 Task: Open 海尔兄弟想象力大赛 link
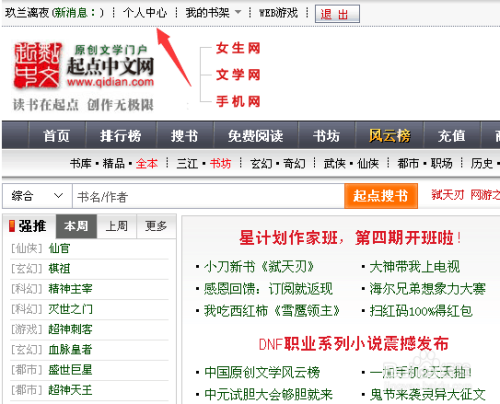click(428, 289)
